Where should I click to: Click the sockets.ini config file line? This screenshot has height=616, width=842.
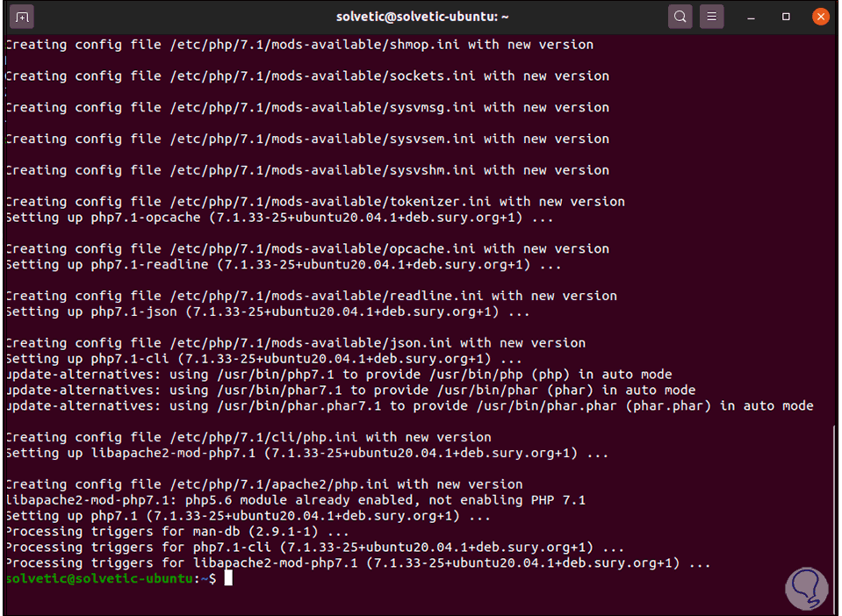307,76
